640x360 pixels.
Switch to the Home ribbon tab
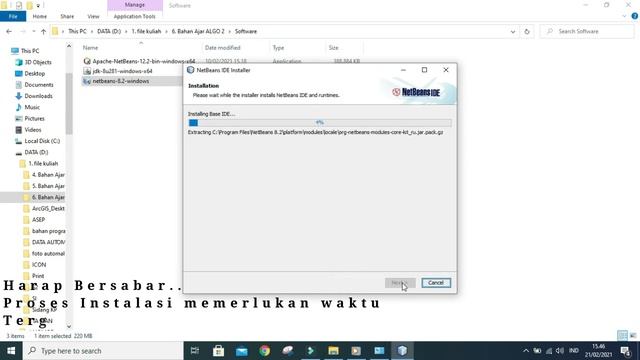(40, 16)
